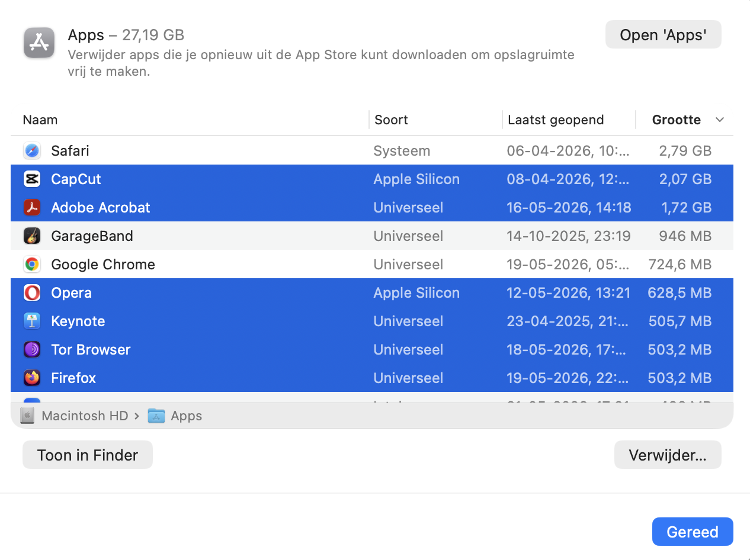
Task: Sort the list by Soort column
Action: click(391, 120)
